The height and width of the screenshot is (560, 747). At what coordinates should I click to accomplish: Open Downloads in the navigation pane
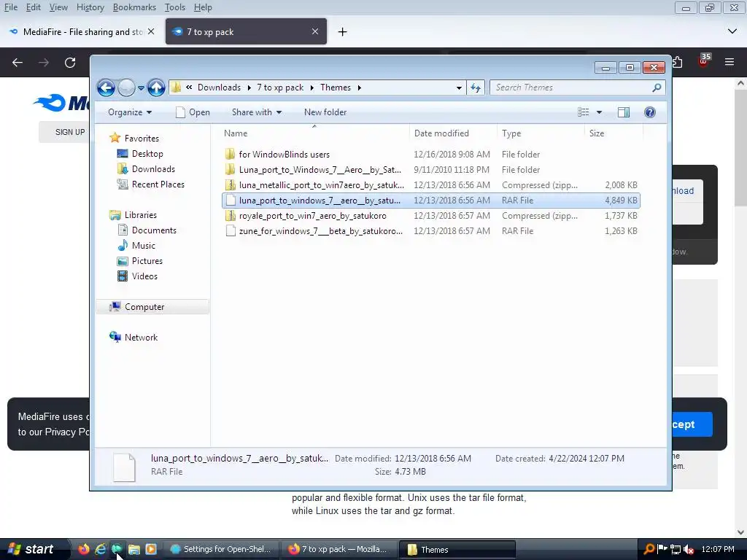click(153, 169)
